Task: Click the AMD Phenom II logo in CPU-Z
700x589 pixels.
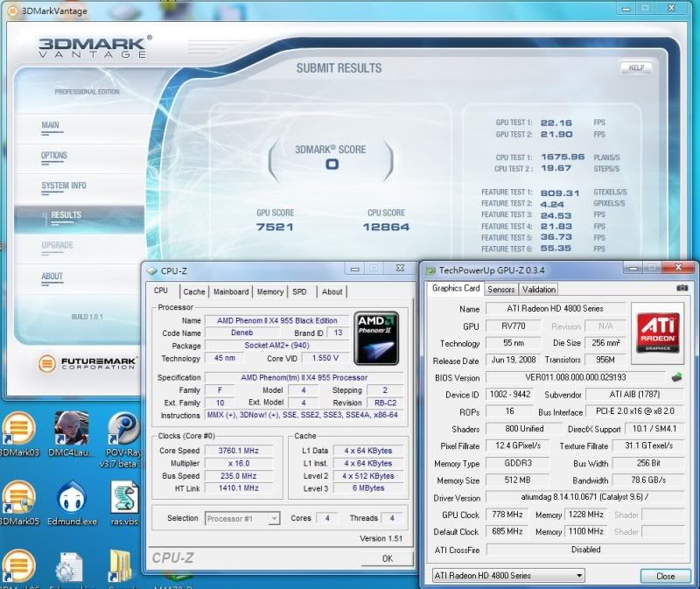Action: click(x=376, y=339)
